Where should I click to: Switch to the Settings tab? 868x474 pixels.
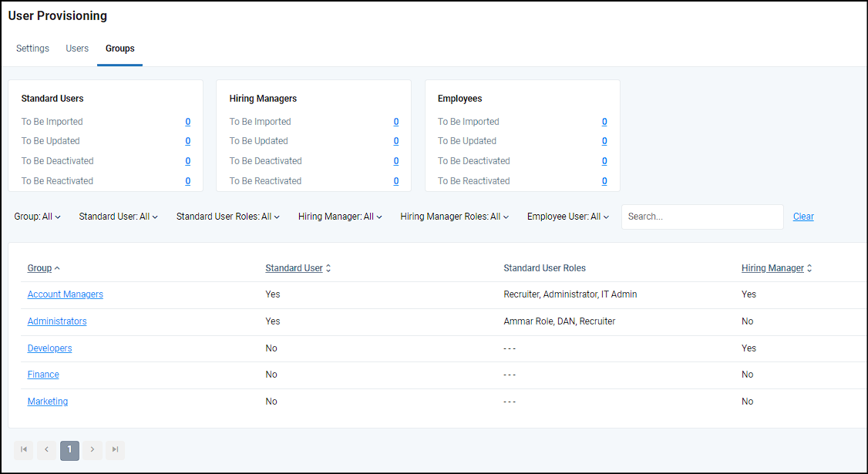click(32, 48)
